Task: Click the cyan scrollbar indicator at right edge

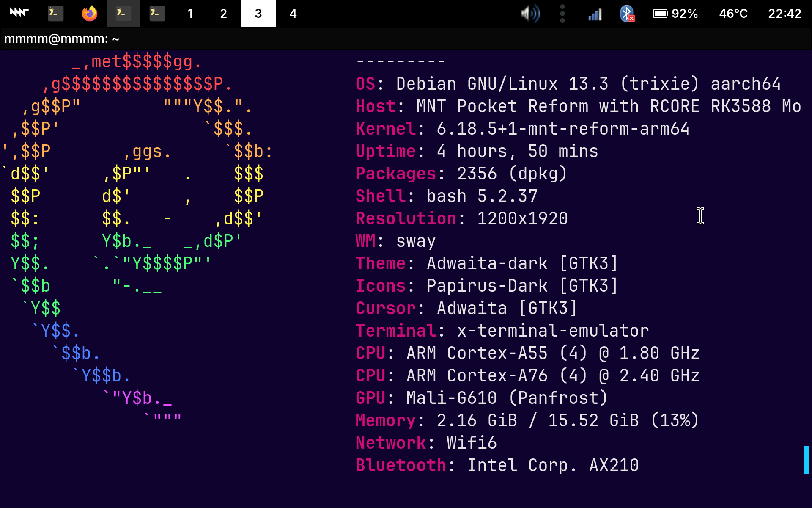Action: tap(807, 460)
